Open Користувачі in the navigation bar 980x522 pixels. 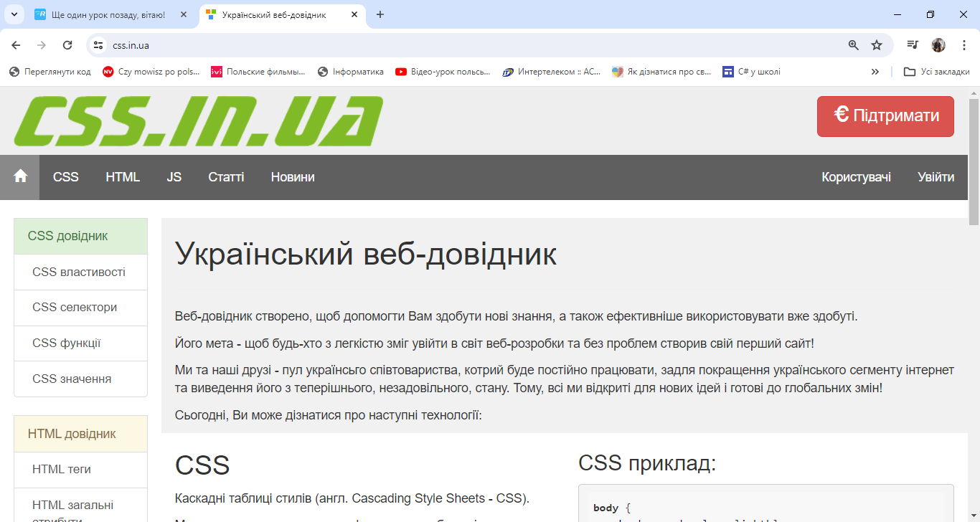(x=857, y=177)
